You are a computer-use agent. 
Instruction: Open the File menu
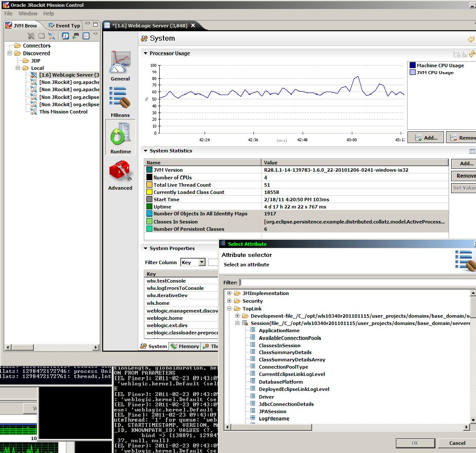(9, 14)
